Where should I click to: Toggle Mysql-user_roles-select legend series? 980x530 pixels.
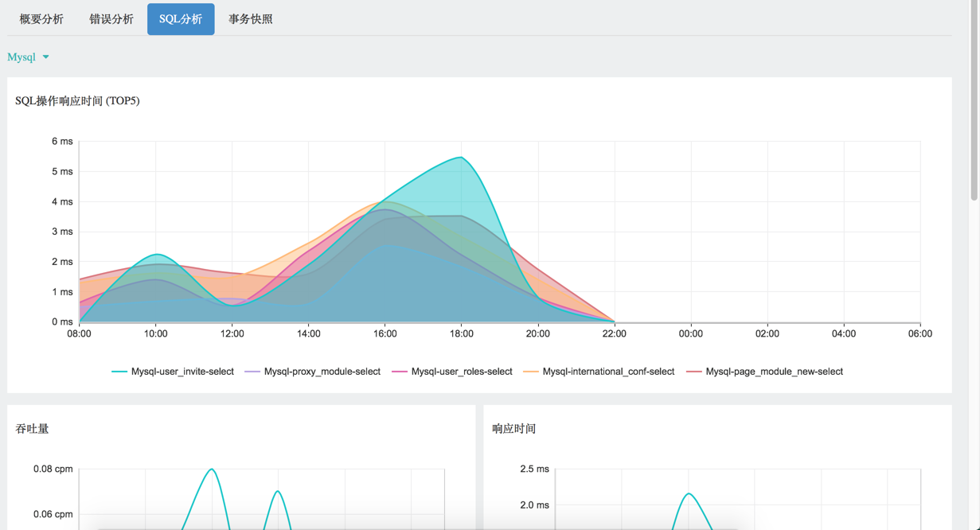pyautogui.click(x=452, y=372)
